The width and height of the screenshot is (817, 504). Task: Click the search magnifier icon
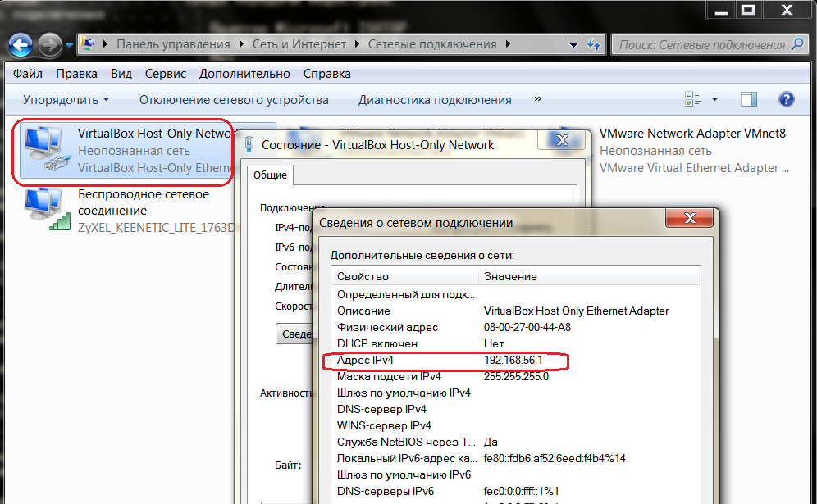click(797, 44)
